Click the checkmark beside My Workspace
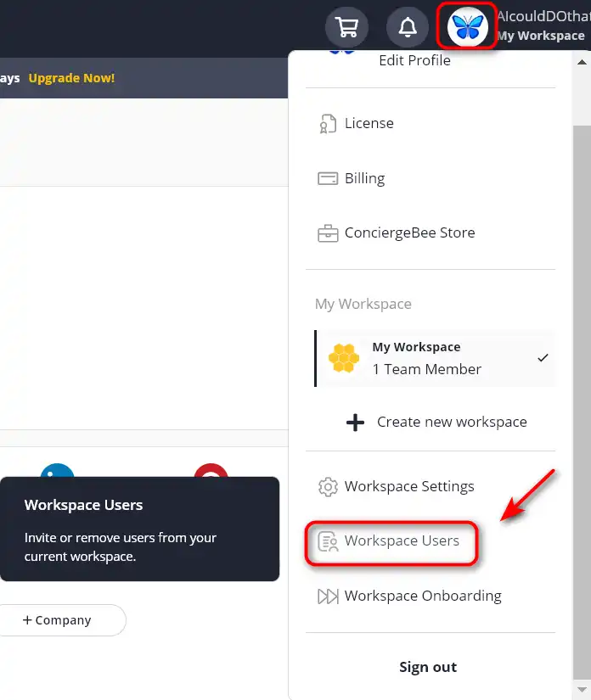 pyautogui.click(x=543, y=358)
